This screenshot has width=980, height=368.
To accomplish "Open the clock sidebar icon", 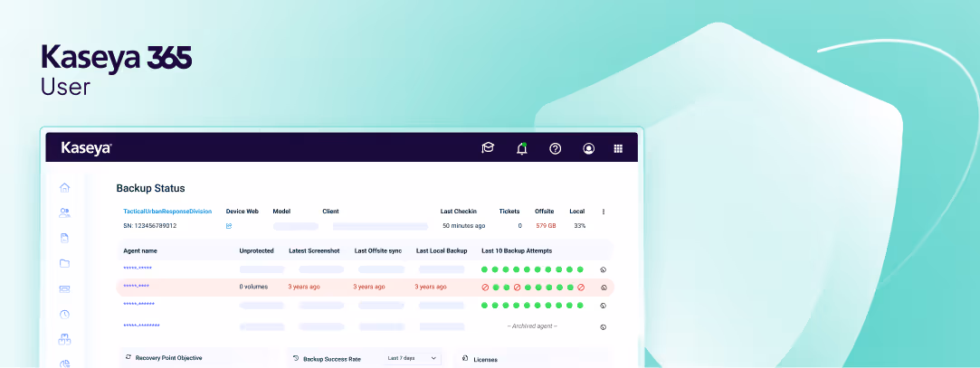I will (x=64, y=315).
